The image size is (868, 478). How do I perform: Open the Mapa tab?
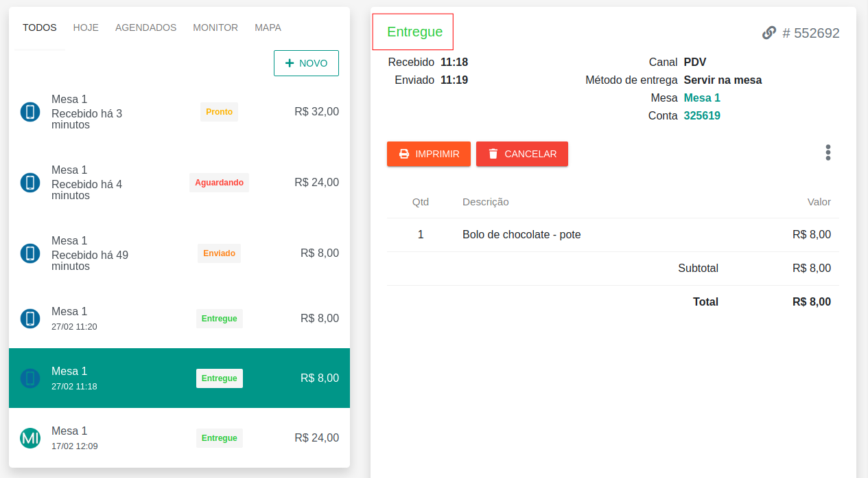[268, 28]
